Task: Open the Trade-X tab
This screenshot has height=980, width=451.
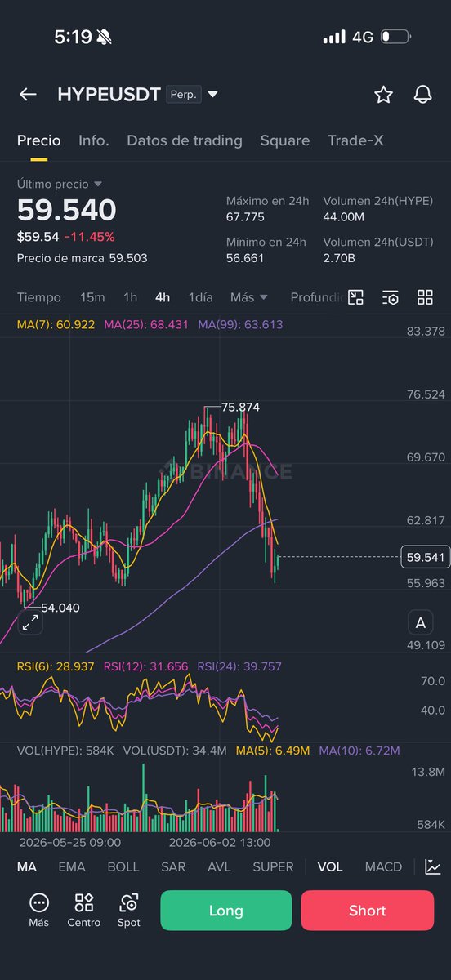Action: (x=355, y=140)
